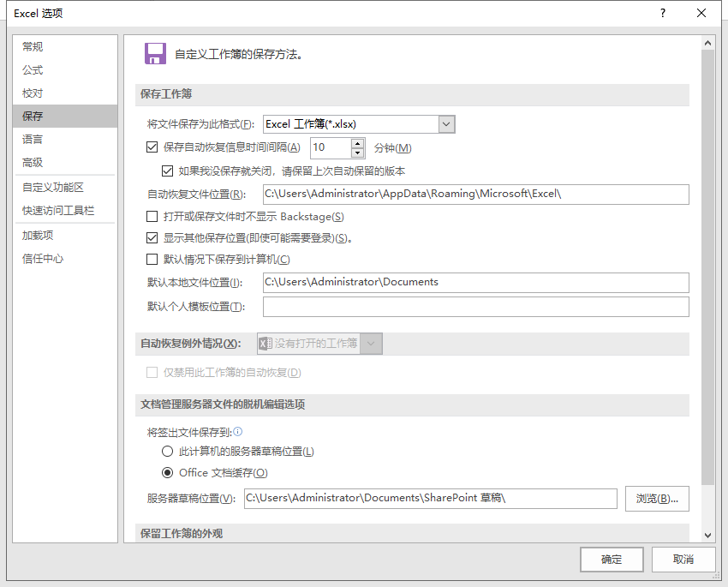Click the 默认本地文件位置 field
The height and width of the screenshot is (587, 728).
pos(476,282)
